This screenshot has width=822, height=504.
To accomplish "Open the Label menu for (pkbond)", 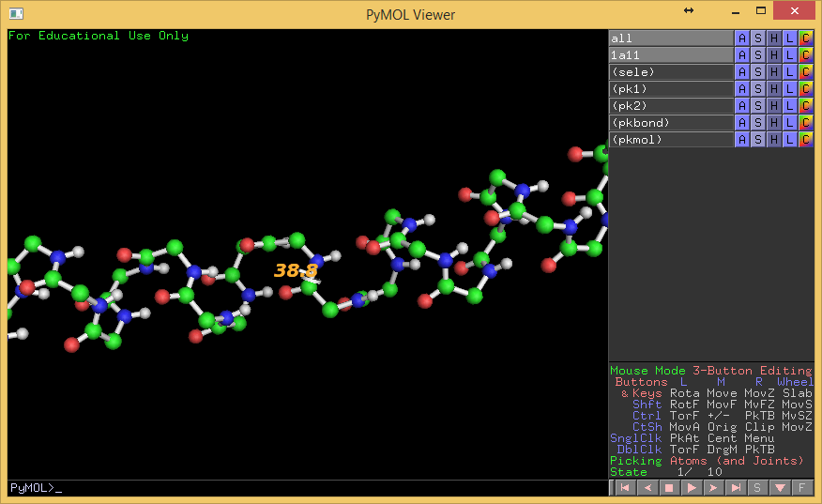I will tap(790, 123).
